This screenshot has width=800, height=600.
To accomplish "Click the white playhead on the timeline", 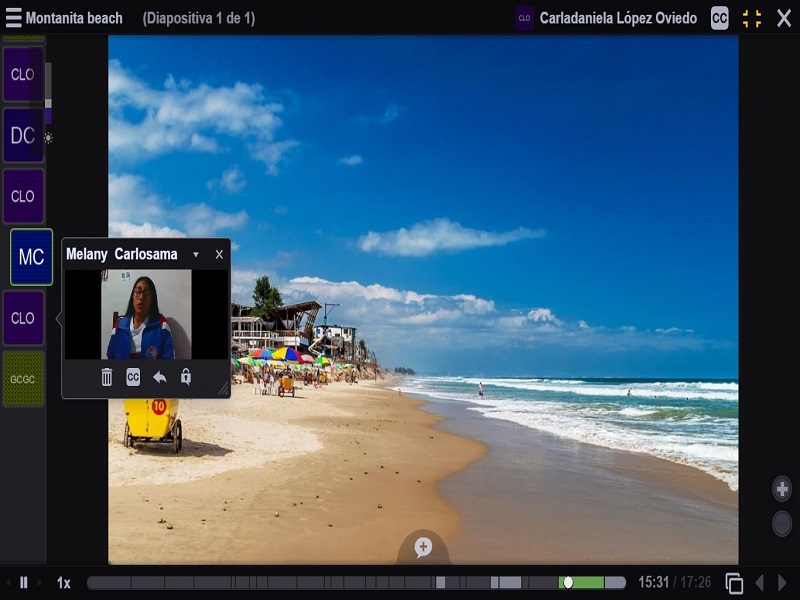I will (x=568, y=583).
